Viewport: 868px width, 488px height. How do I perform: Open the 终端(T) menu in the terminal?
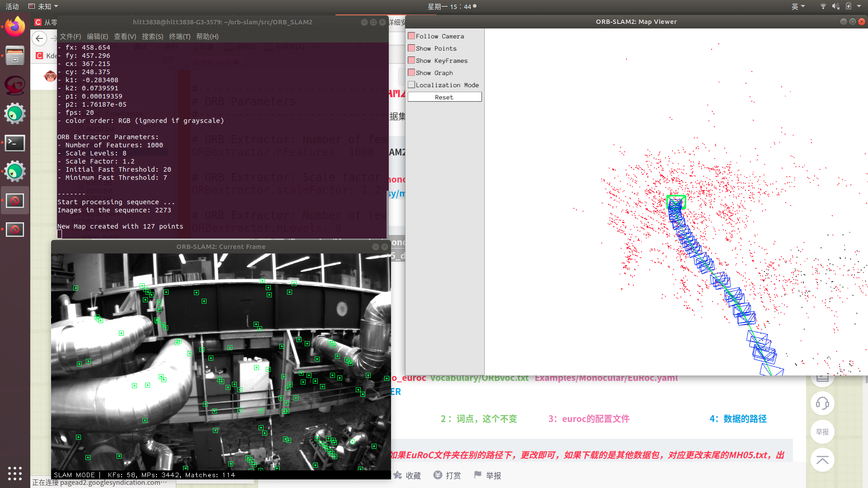179,37
